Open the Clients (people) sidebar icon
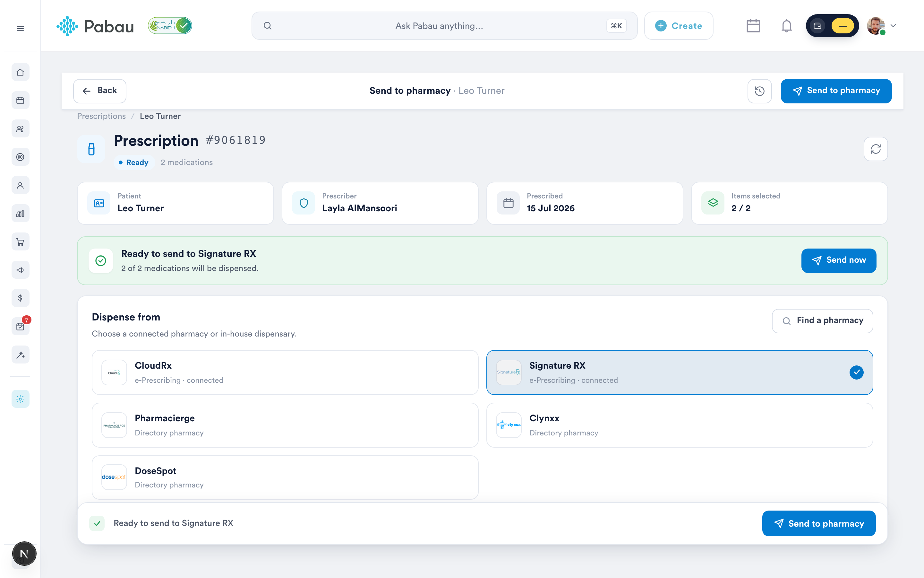 [x=20, y=129]
